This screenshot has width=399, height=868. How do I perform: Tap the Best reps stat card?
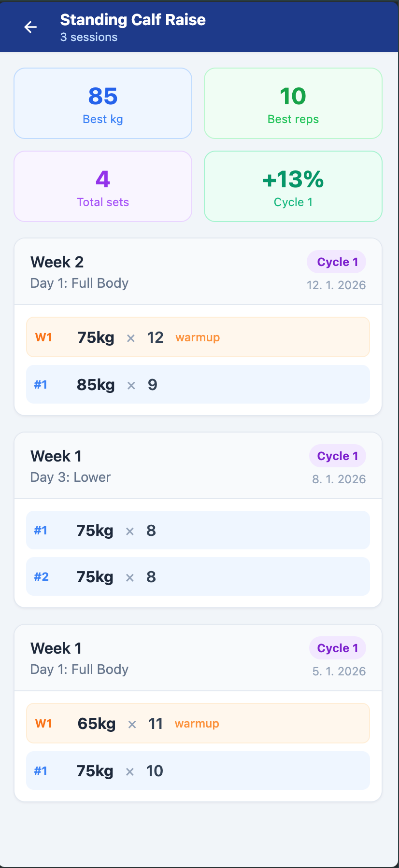tap(293, 103)
